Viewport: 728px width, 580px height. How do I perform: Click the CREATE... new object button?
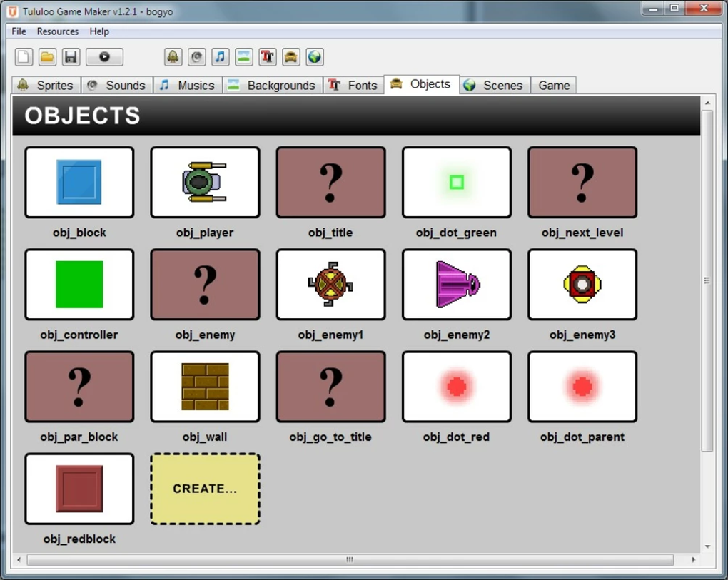point(205,489)
